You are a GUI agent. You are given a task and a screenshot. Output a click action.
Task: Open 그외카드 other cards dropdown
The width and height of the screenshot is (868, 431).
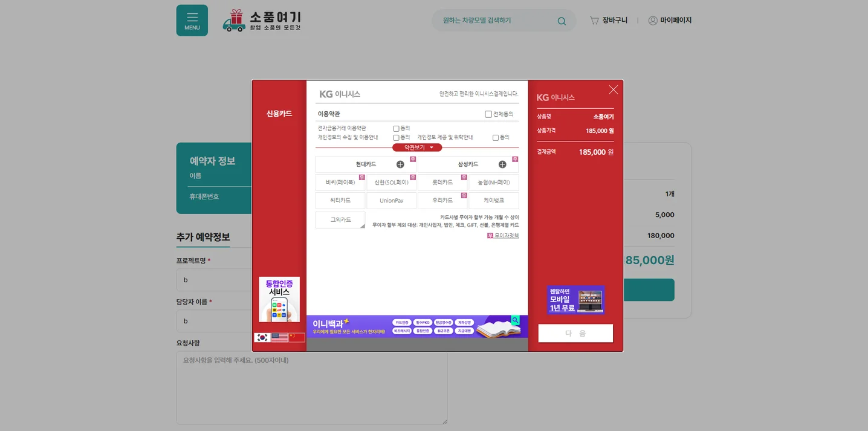[340, 220]
